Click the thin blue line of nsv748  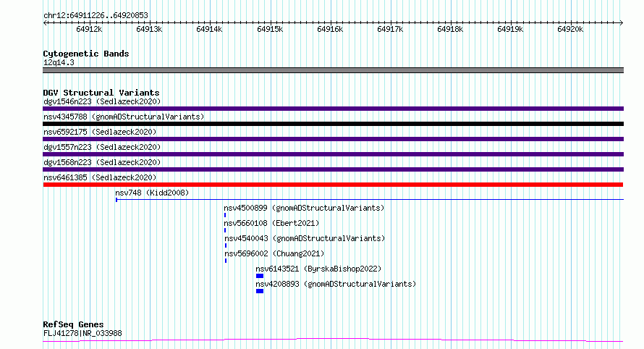point(370,200)
